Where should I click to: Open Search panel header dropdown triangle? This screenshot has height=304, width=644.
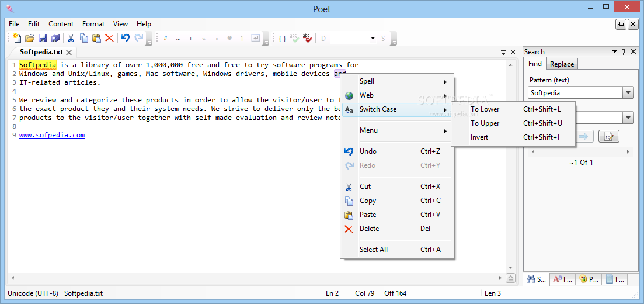(x=615, y=51)
